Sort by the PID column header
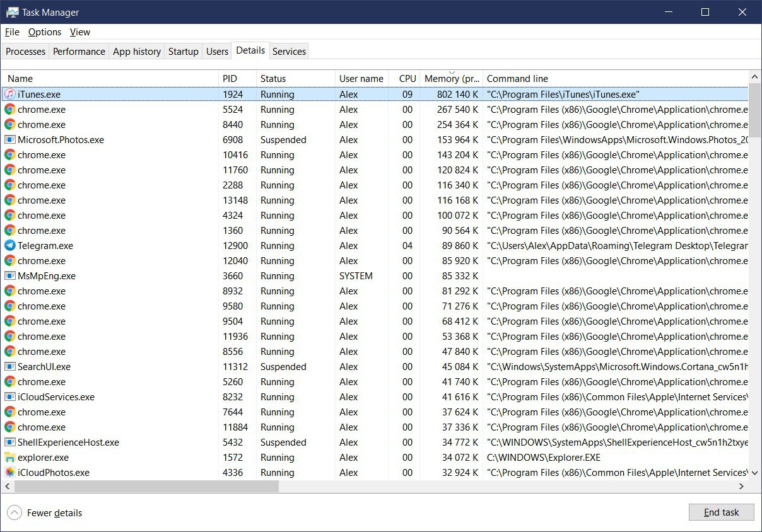 pyautogui.click(x=238, y=79)
